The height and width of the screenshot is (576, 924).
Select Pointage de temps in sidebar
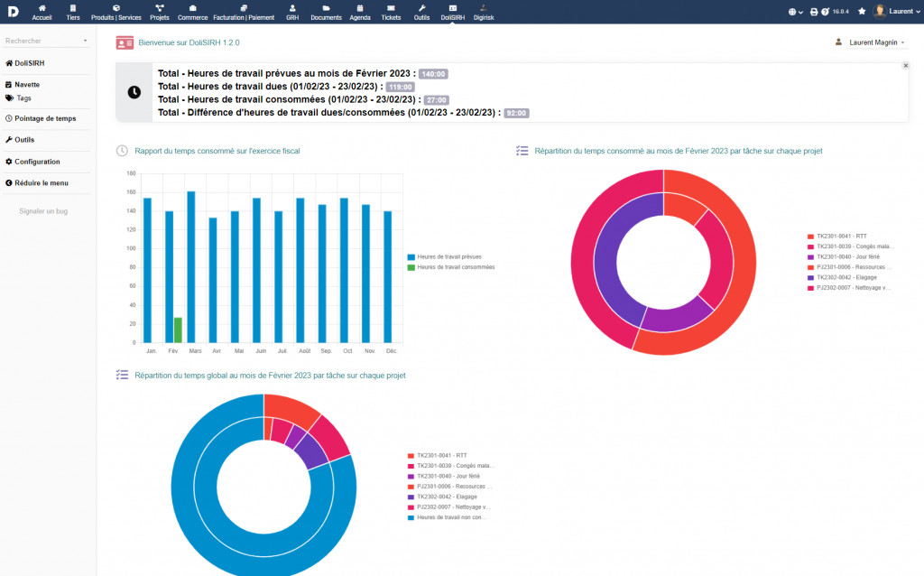(x=45, y=118)
